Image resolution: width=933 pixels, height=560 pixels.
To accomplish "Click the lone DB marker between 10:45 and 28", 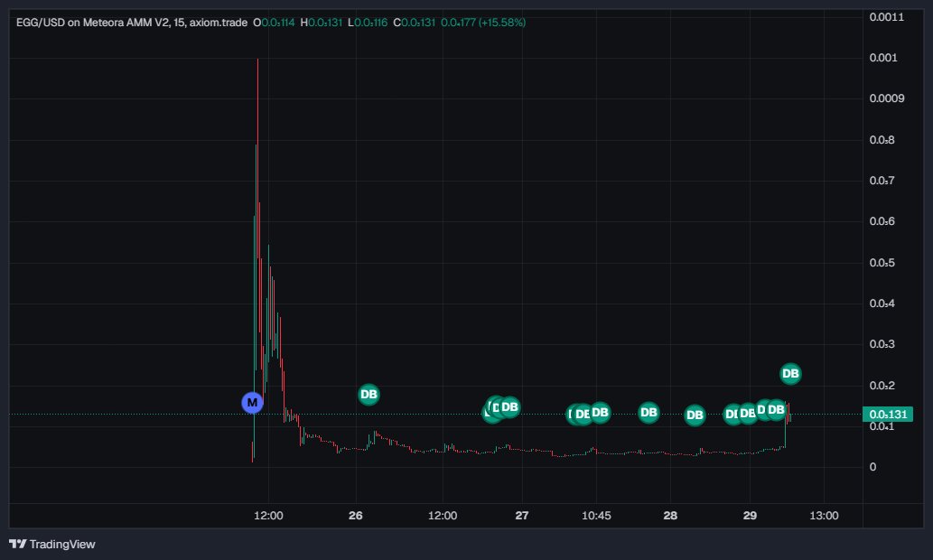I will click(648, 412).
